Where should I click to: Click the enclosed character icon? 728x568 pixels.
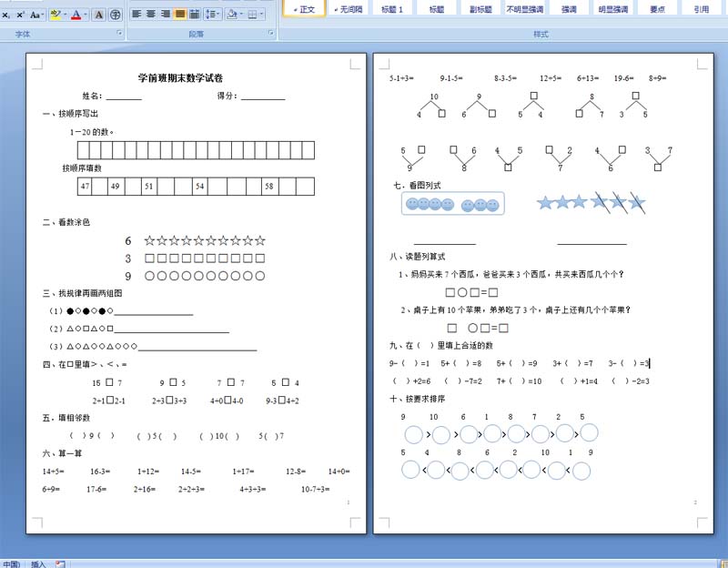click(116, 15)
